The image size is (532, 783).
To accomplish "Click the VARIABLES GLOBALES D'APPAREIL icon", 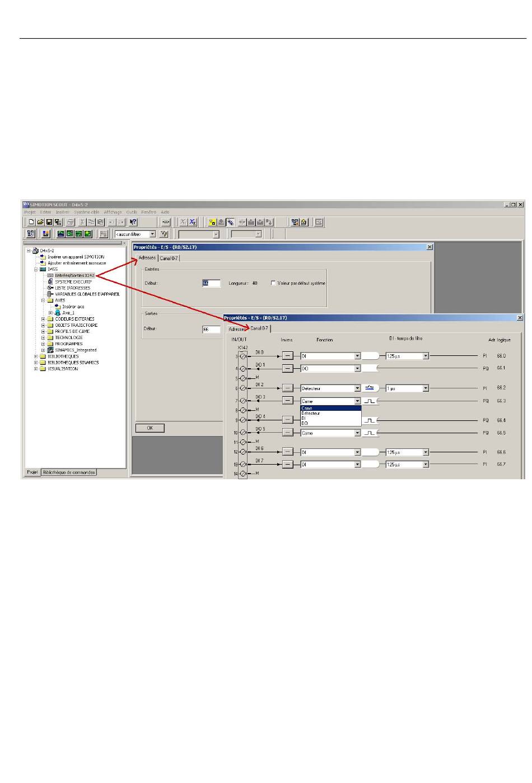I will click(50, 294).
